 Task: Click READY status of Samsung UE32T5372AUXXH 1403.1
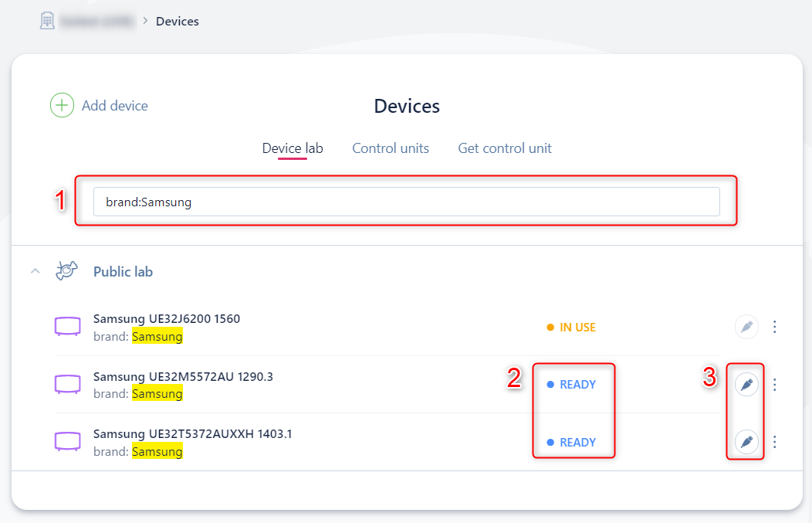click(x=578, y=443)
